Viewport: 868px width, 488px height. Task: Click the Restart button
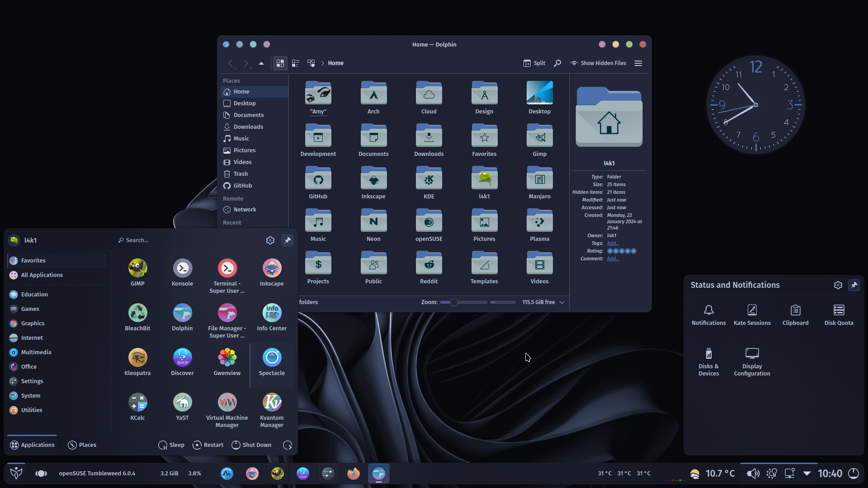208,445
